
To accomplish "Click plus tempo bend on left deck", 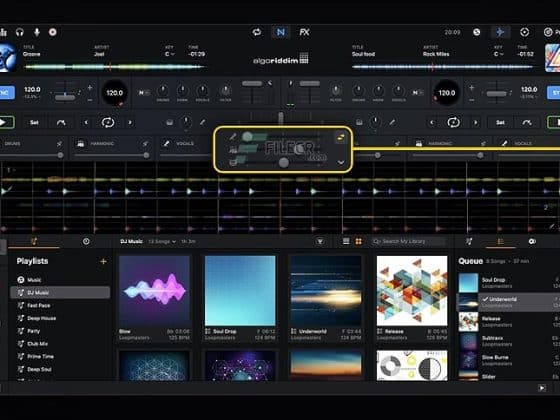I will 90,88.
